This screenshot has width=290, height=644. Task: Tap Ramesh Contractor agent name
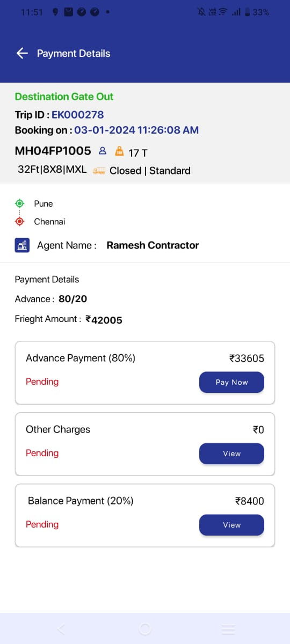point(153,245)
